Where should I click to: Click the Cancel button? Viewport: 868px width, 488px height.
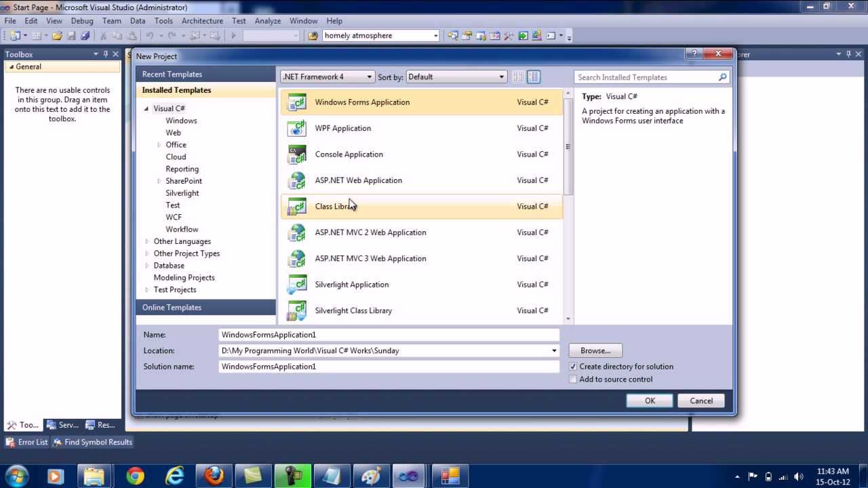701,401
